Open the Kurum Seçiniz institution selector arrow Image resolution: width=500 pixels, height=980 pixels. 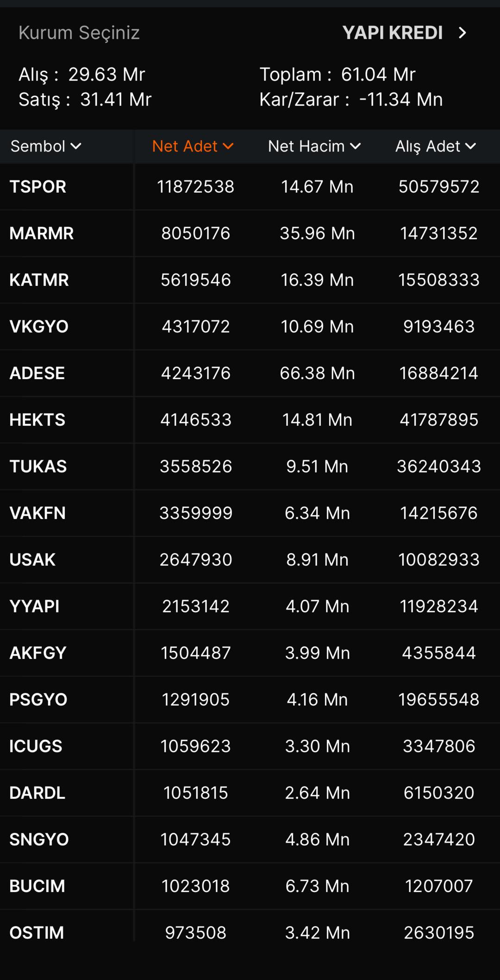pos(462,33)
